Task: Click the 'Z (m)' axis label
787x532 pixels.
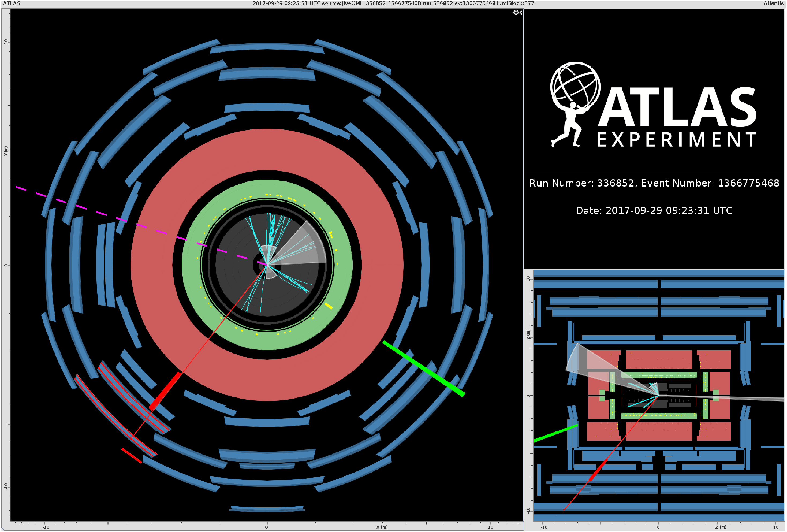Action: pyautogui.click(x=721, y=527)
